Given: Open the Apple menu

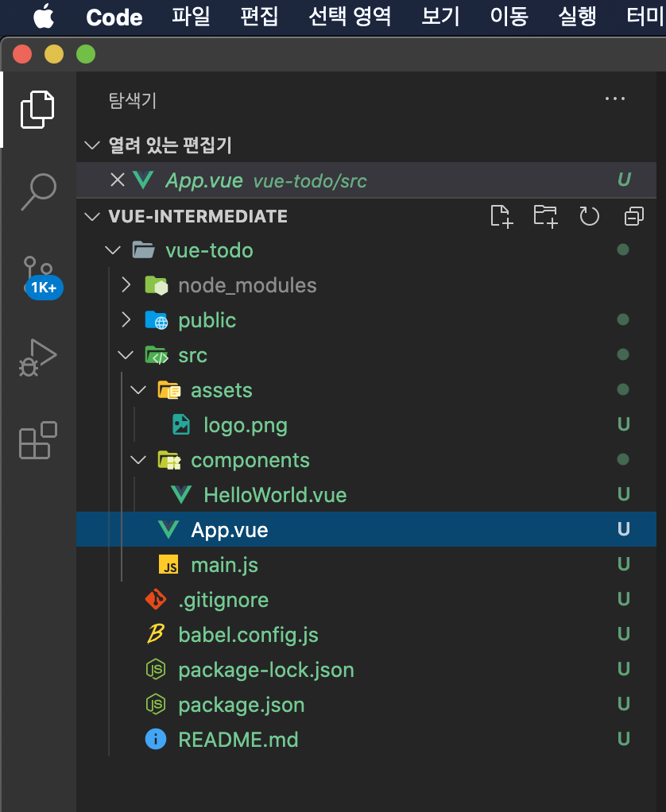Looking at the screenshot, I should 44,16.
